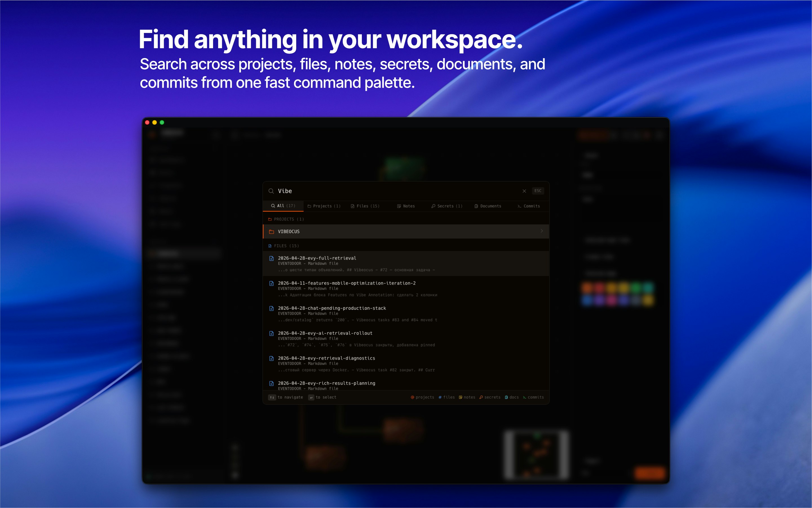Click the PROJECTS (1) section header

tap(286, 219)
